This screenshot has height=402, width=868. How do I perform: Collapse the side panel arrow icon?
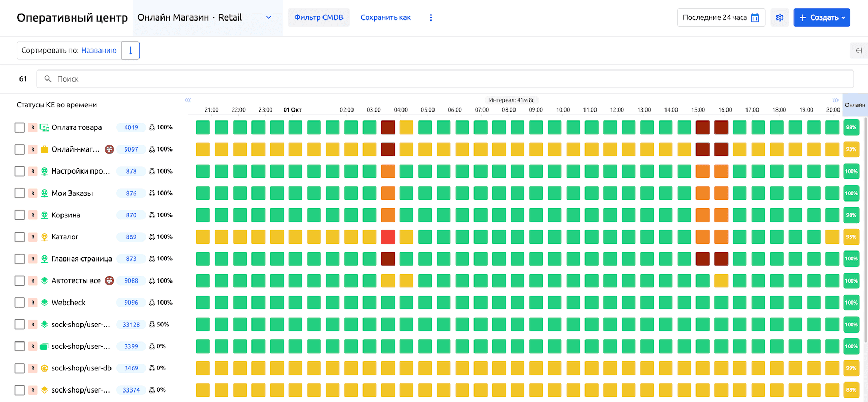click(859, 51)
